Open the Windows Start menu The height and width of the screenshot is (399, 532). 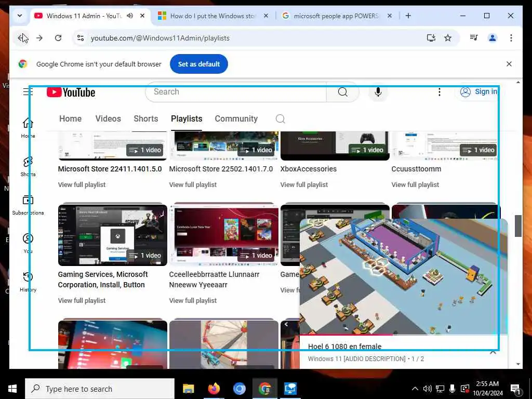click(x=12, y=389)
